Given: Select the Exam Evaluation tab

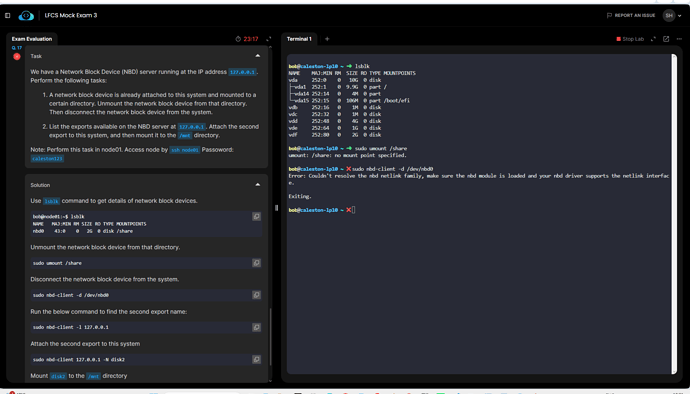Looking at the screenshot, I should [x=32, y=39].
